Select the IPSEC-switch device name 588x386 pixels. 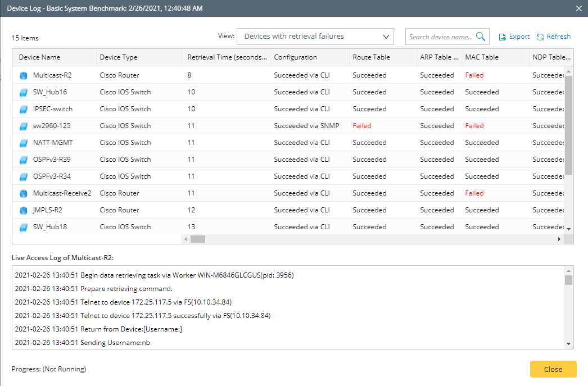[x=52, y=108]
